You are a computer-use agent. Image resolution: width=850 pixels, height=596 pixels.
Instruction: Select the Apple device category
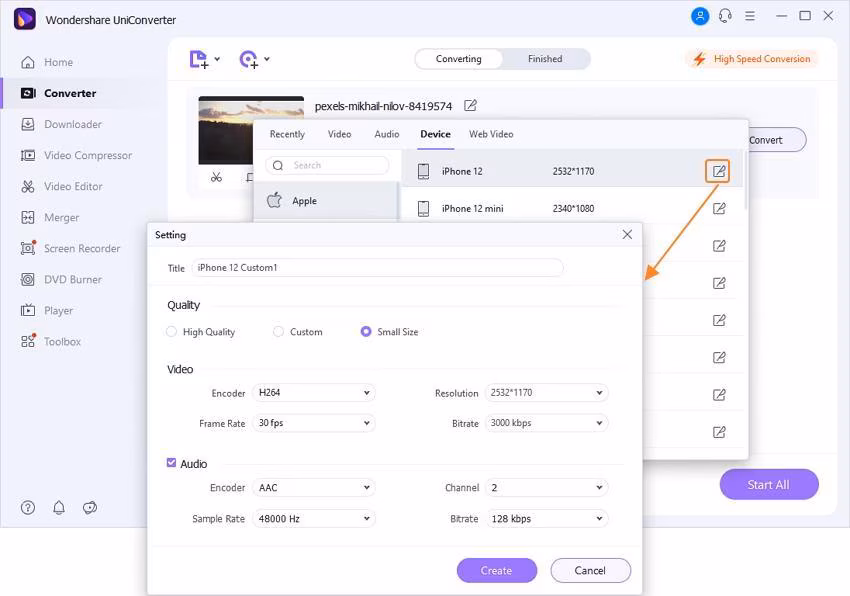tap(326, 201)
